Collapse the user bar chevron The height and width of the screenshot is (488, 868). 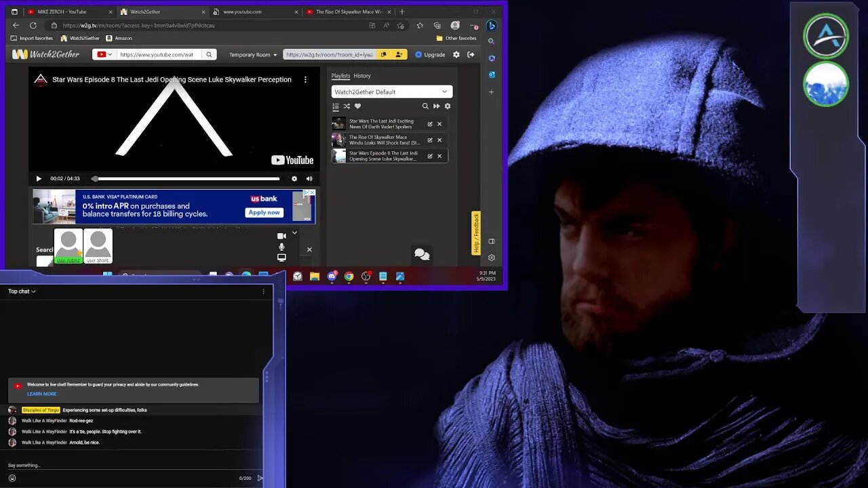coord(294,233)
